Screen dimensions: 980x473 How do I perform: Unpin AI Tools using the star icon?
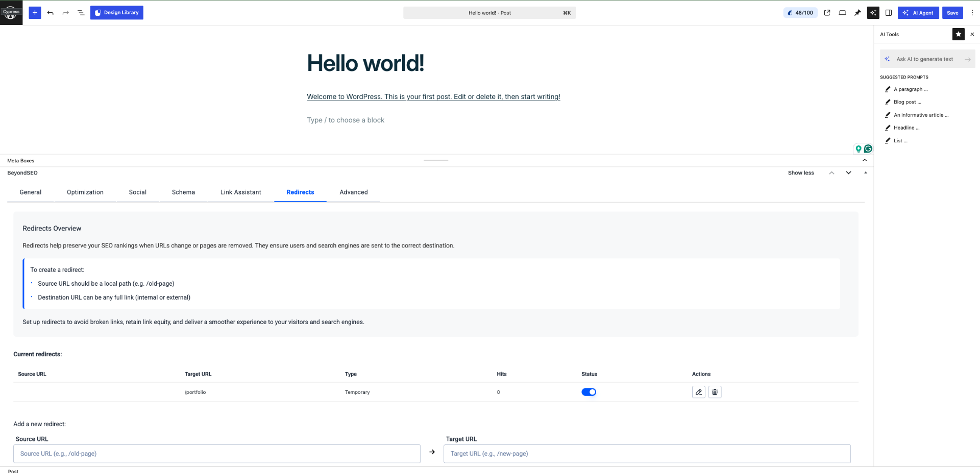[958, 34]
